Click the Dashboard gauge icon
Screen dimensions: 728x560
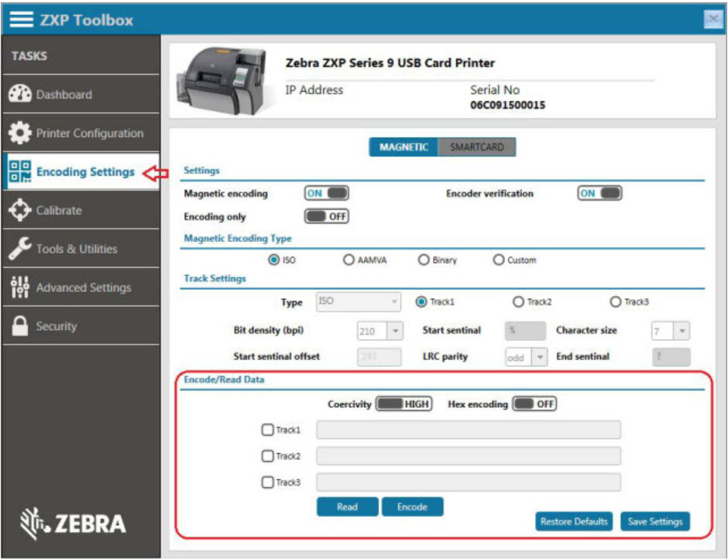click(19, 95)
